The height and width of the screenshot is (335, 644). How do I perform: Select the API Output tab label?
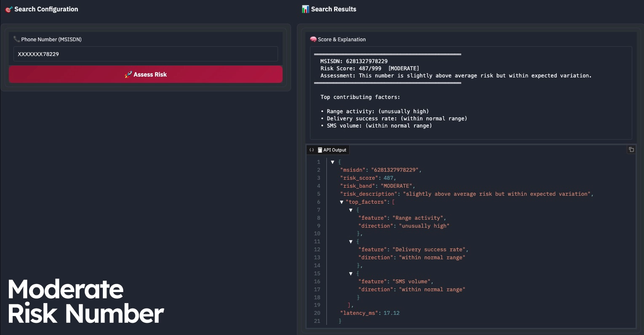[335, 150]
